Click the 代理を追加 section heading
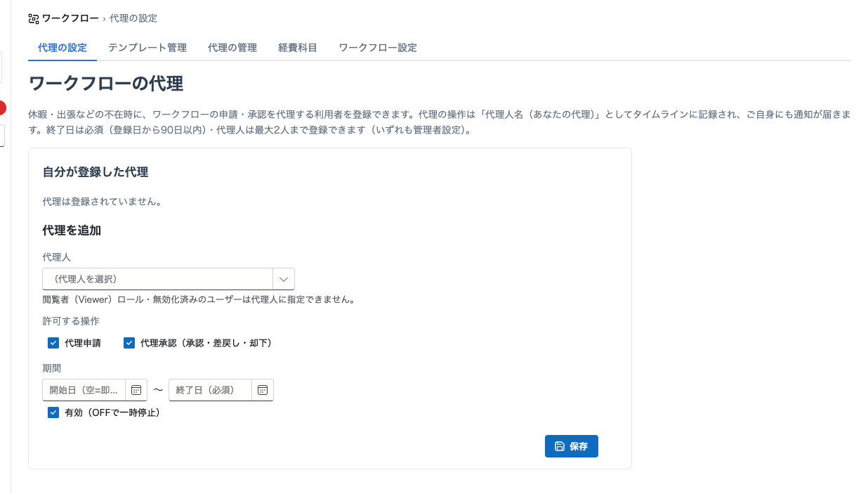The width and height of the screenshot is (868, 494). [x=72, y=230]
